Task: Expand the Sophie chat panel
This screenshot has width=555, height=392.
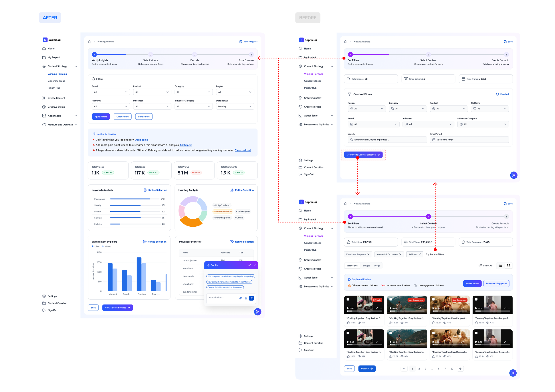Action: point(250,265)
